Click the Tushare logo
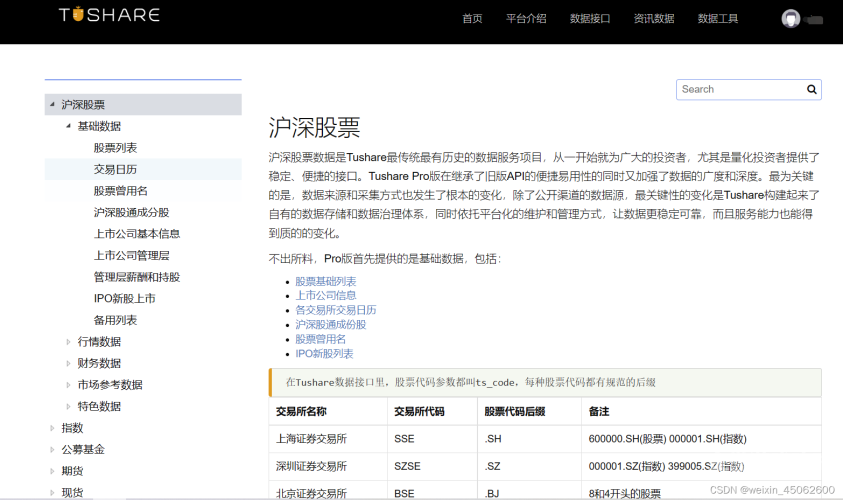Screen dimensions: 843x500 (109, 15)
